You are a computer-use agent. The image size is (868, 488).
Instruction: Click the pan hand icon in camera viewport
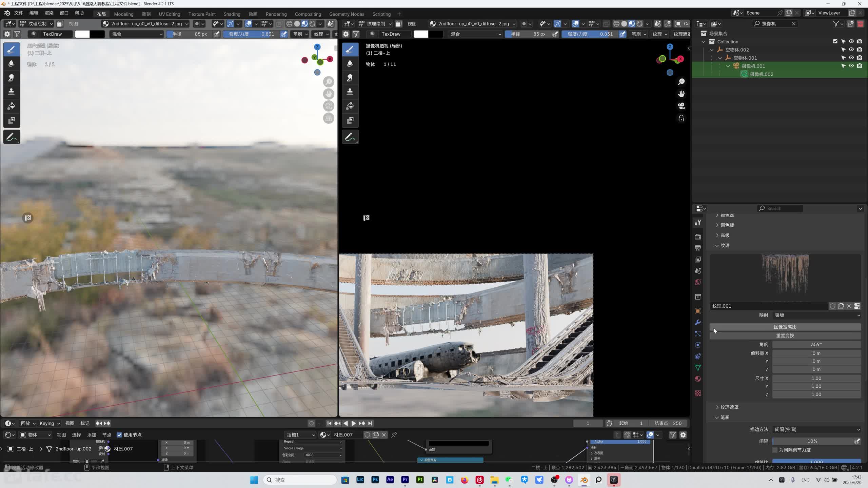(x=681, y=94)
